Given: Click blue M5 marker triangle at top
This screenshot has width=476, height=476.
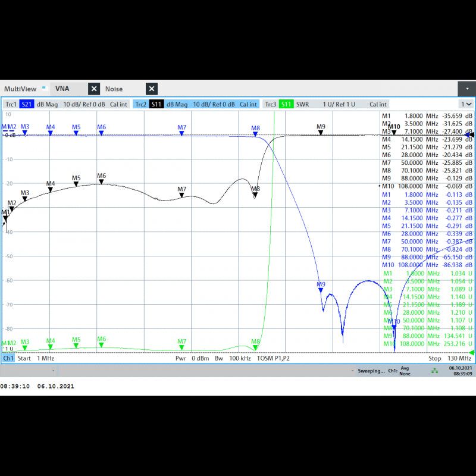Looking at the screenshot, I should click(x=76, y=133).
